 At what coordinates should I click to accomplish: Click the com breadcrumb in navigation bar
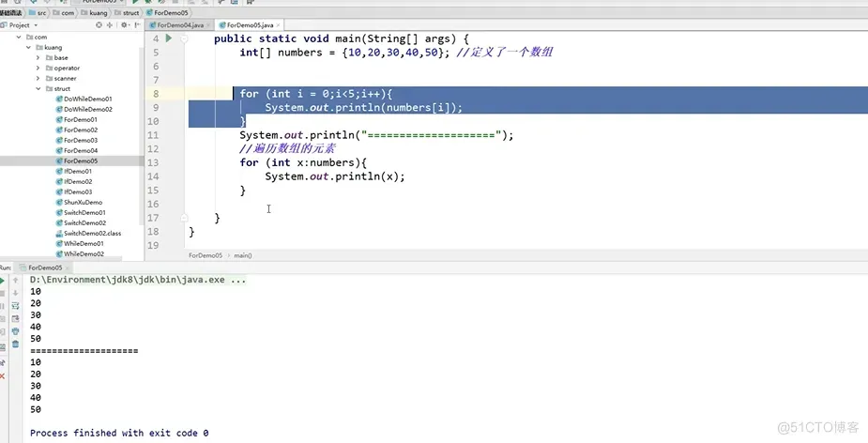(64, 13)
